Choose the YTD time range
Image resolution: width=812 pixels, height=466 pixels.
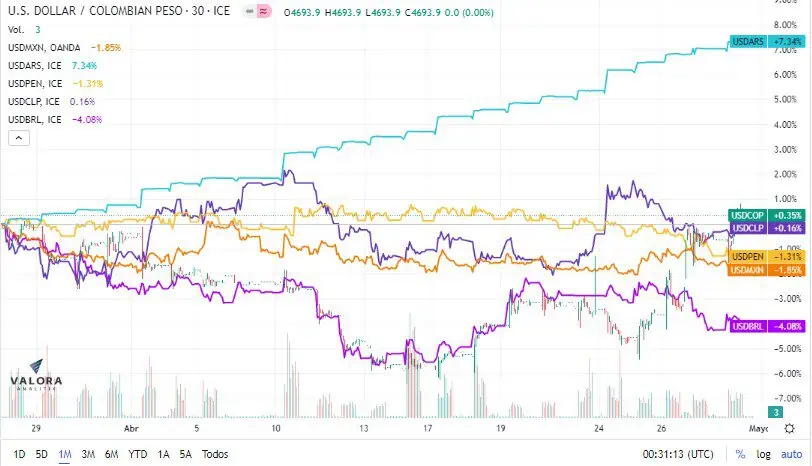[x=138, y=454]
